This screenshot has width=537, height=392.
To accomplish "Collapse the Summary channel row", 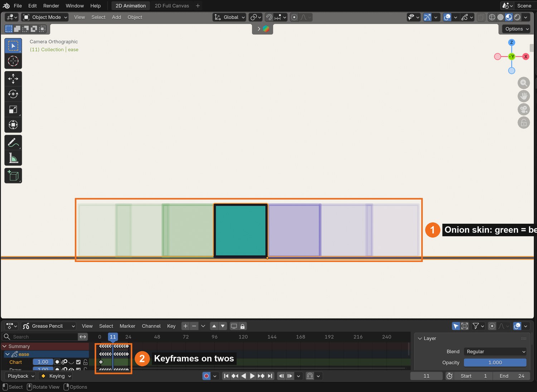I will pyautogui.click(x=5, y=347).
